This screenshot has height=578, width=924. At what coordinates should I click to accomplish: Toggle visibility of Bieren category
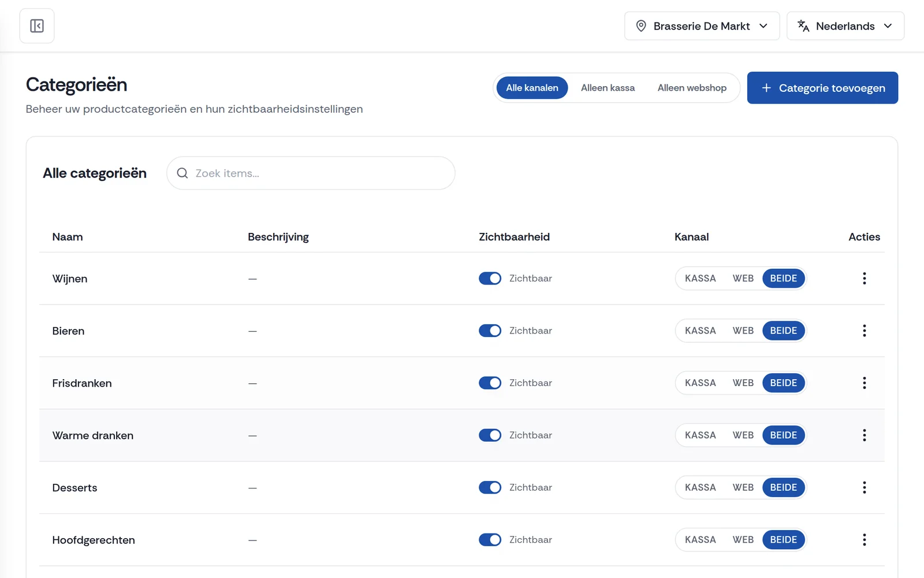pyautogui.click(x=490, y=331)
